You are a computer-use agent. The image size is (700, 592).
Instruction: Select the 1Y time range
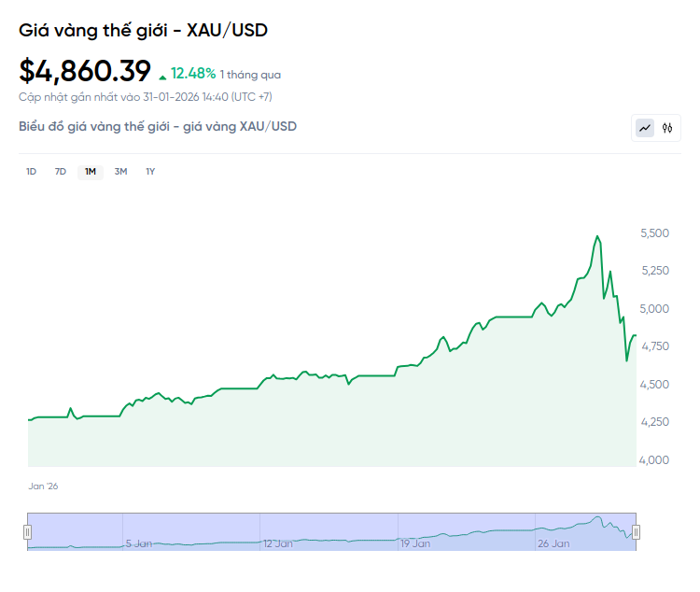[x=150, y=171]
